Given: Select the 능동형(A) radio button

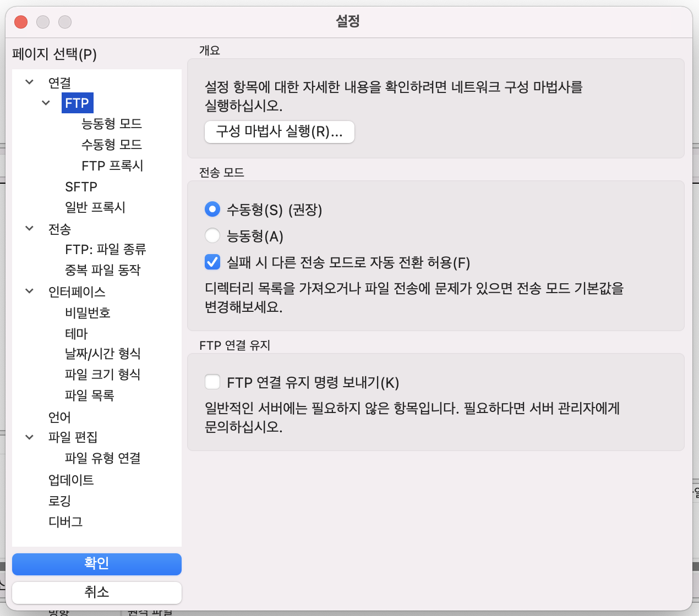Looking at the screenshot, I should tap(212, 236).
